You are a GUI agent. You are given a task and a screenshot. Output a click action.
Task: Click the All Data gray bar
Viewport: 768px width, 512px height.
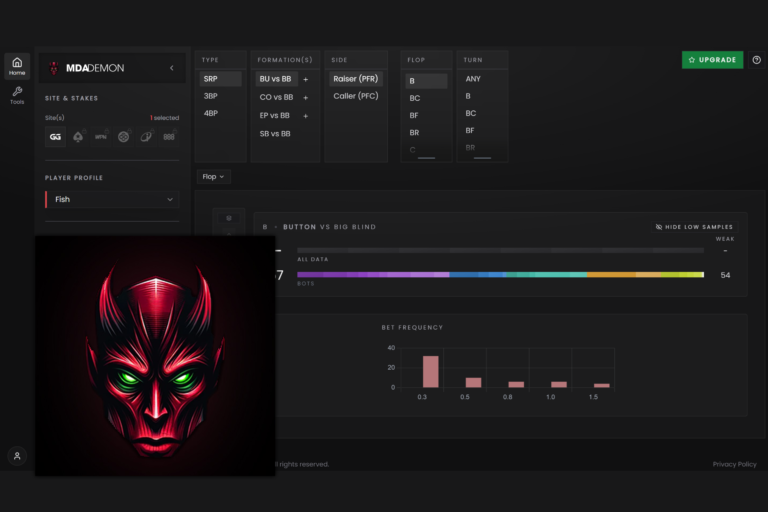pos(500,250)
